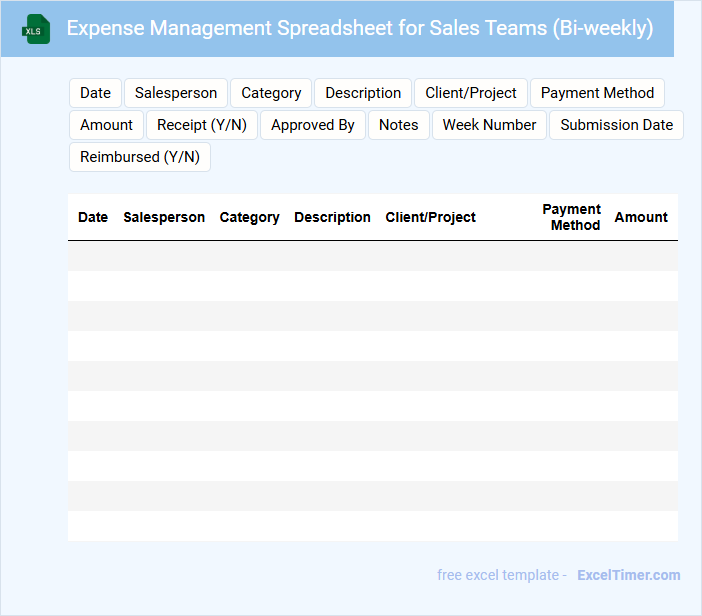Select the Submission Date field tag
The height and width of the screenshot is (616, 702).
pos(616,125)
